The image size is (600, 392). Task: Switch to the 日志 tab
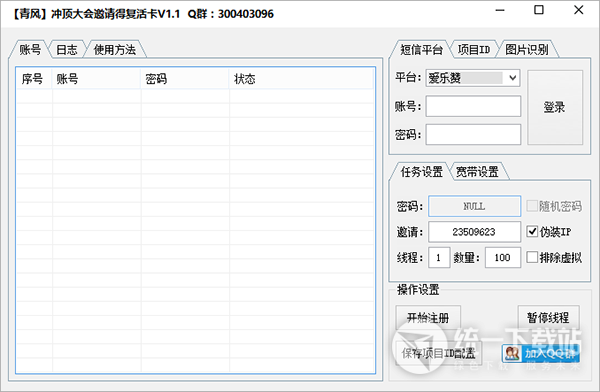(67, 50)
